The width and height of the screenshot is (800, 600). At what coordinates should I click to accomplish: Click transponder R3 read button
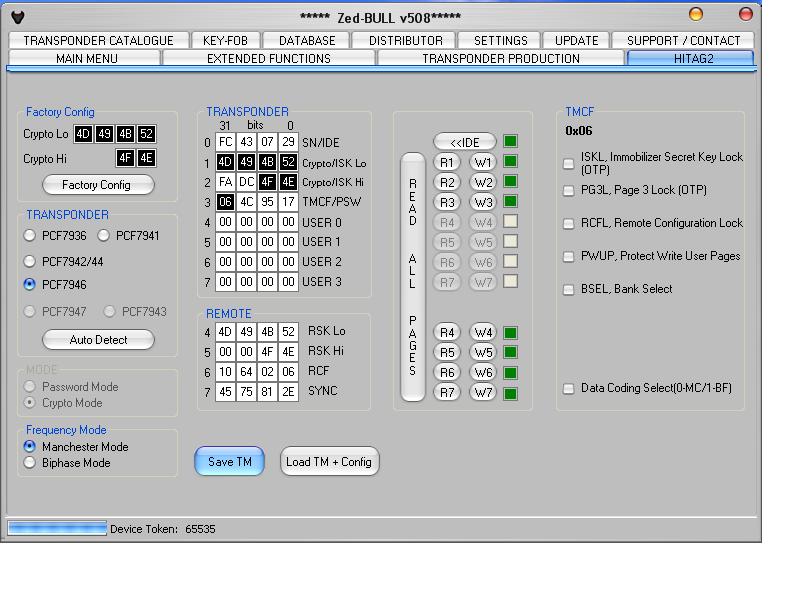(x=447, y=202)
